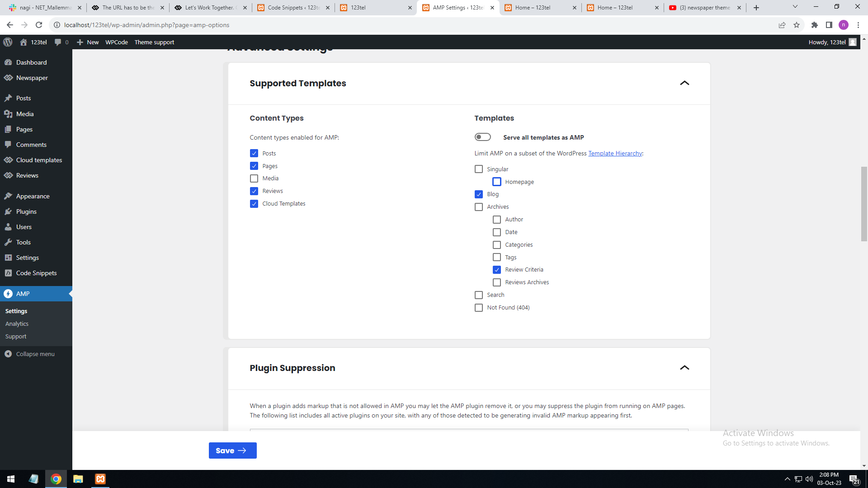Uncheck the Cloud Templates content type

click(x=254, y=204)
